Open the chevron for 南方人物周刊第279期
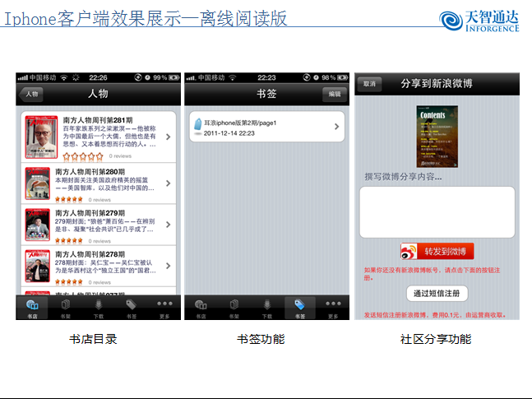The width and height of the screenshot is (532, 399). point(168,225)
